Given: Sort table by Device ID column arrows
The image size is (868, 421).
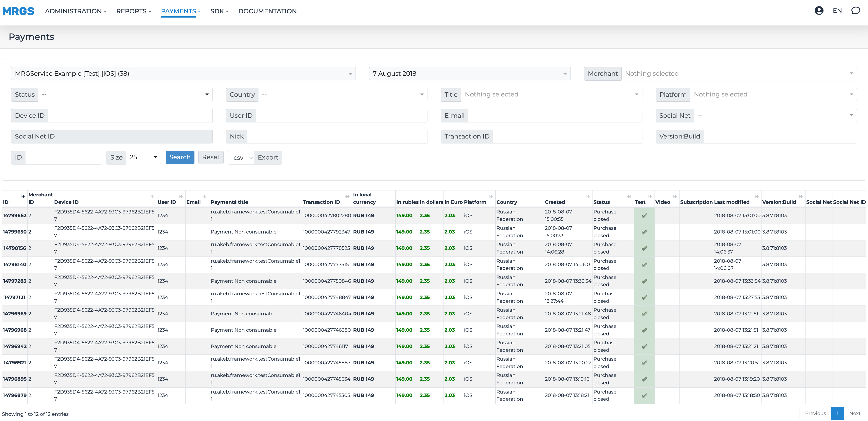Looking at the screenshot, I should [x=152, y=196].
